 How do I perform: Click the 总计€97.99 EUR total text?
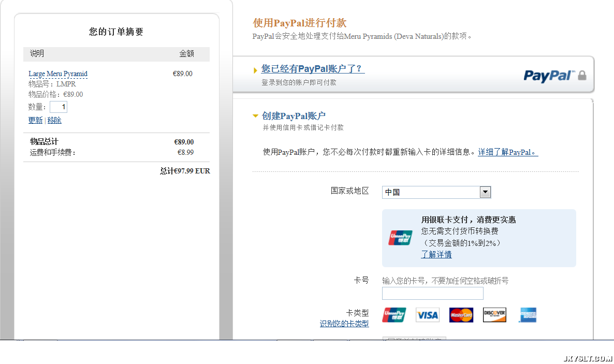click(x=185, y=171)
